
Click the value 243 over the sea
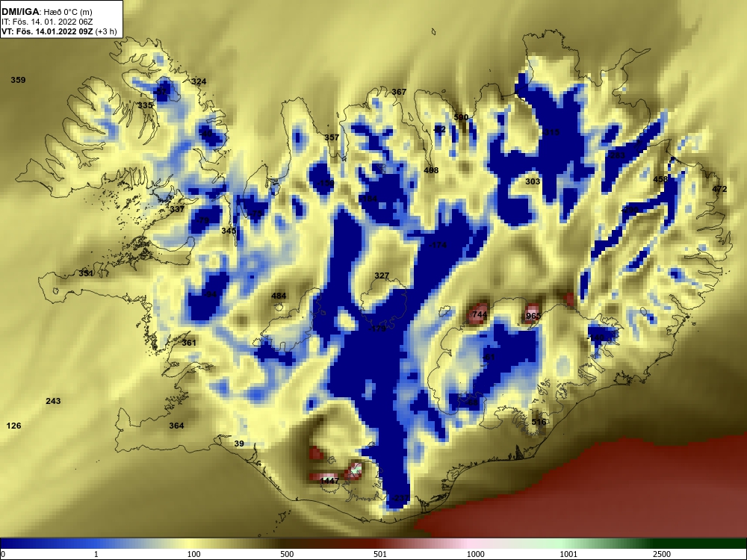click(x=53, y=402)
